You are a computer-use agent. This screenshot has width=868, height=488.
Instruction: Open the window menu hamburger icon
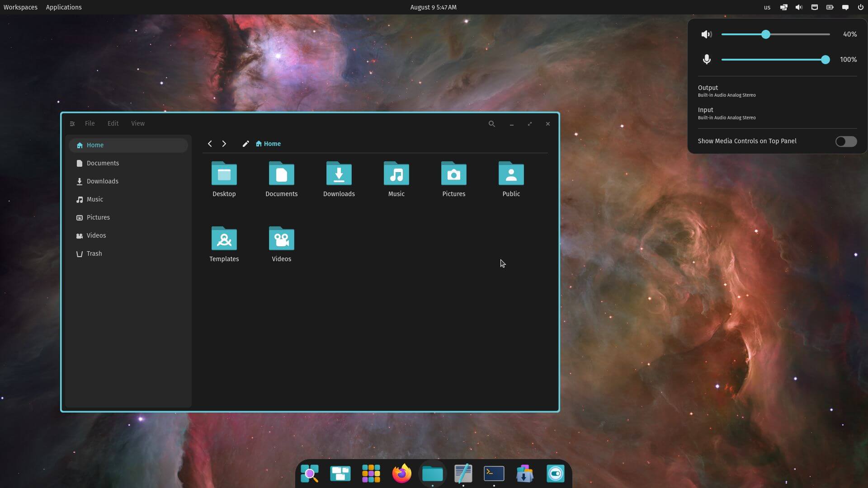click(x=72, y=123)
